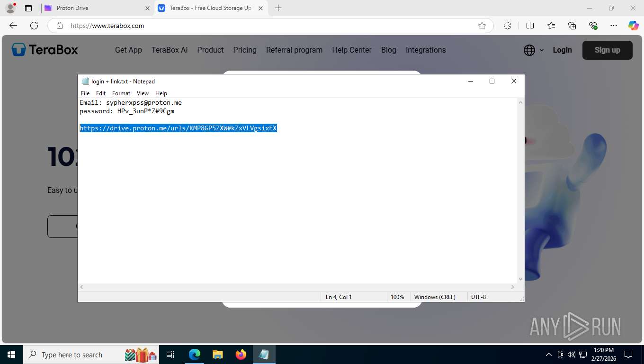Click the taskbar search box

92,355
